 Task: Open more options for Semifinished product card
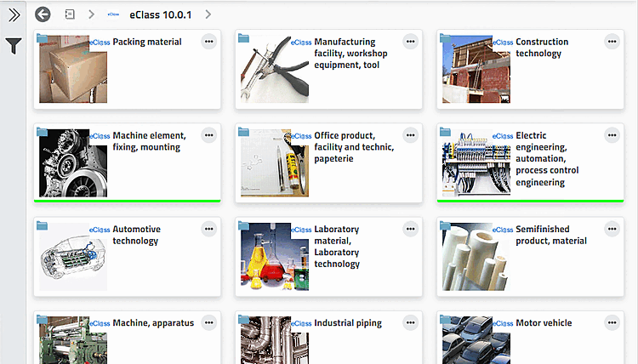[x=612, y=229]
